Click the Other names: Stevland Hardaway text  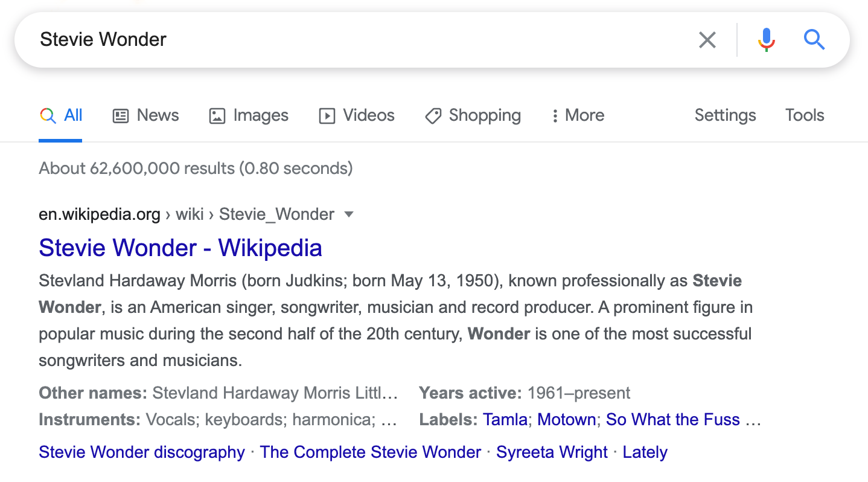219,393
